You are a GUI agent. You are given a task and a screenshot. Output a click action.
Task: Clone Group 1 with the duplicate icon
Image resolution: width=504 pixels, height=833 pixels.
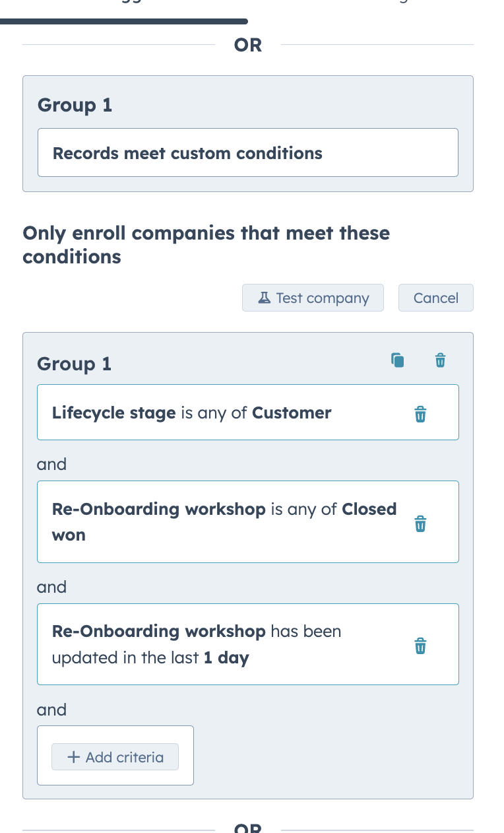pos(397,360)
